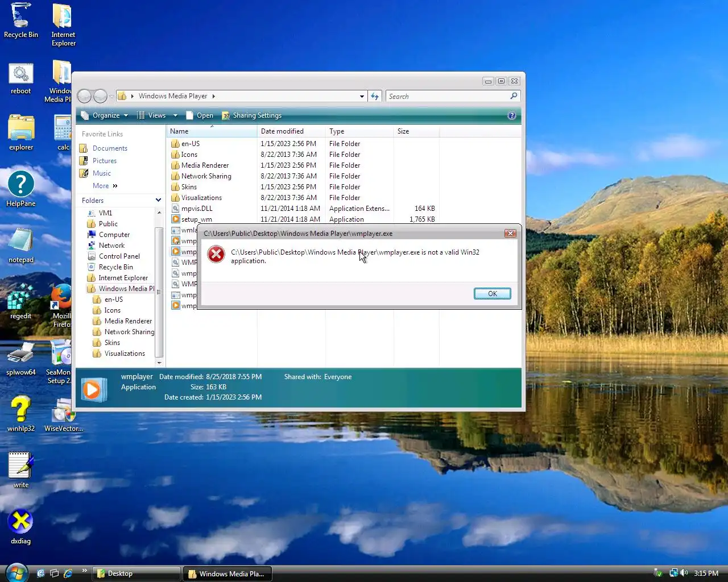Click Explorer Back navigation button

[x=84, y=96]
